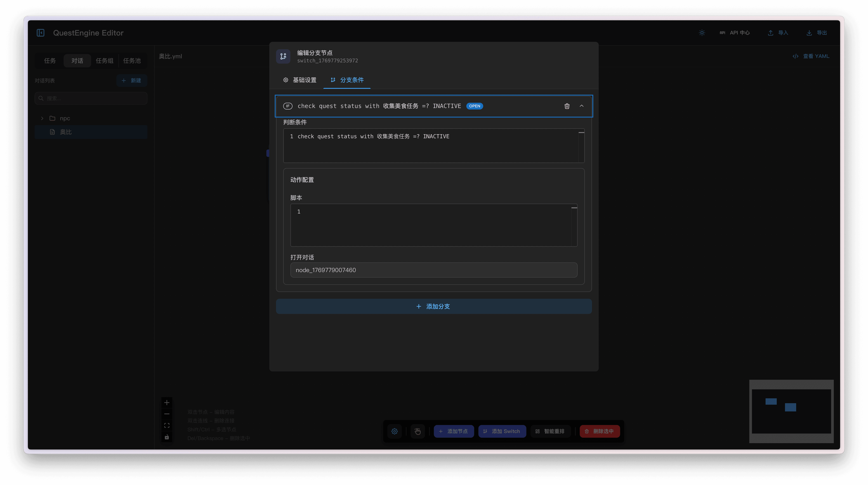The width and height of the screenshot is (868, 485).
Task: Toggle the canvas lock icon
Action: 167,437
